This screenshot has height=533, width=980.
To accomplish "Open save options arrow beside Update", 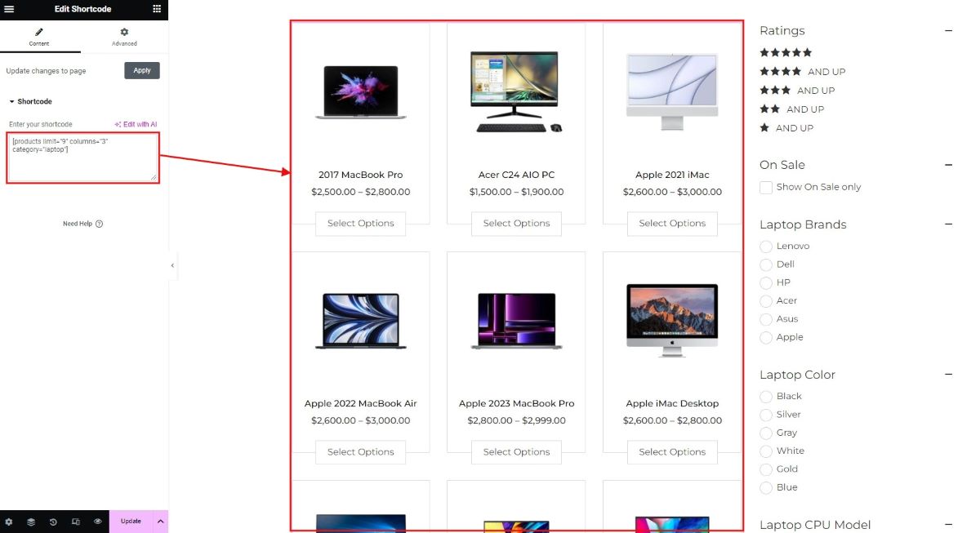I will (x=161, y=522).
